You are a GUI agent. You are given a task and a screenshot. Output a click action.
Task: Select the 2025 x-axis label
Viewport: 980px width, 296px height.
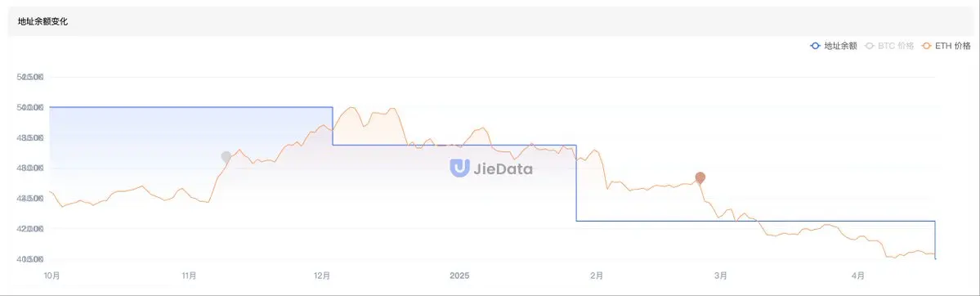pyautogui.click(x=459, y=275)
